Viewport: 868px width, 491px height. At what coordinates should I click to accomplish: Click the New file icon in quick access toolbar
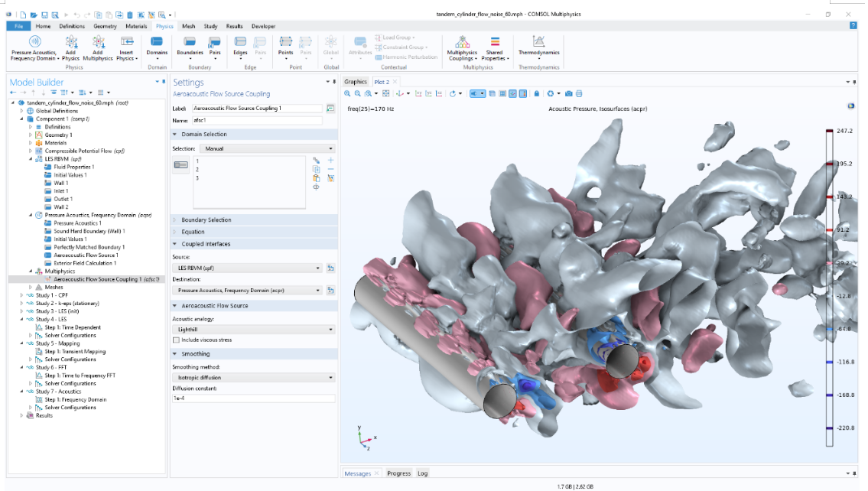pyautogui.click(x=23, y=15)
